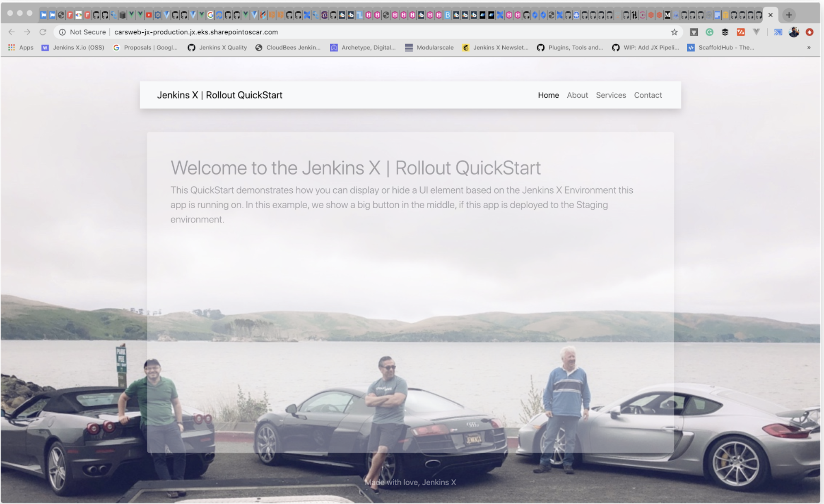The width and height of the screenshot is (824, 504).
Task: Open the Jenkins X Newsletter bookmark
Action: point(495,48)
